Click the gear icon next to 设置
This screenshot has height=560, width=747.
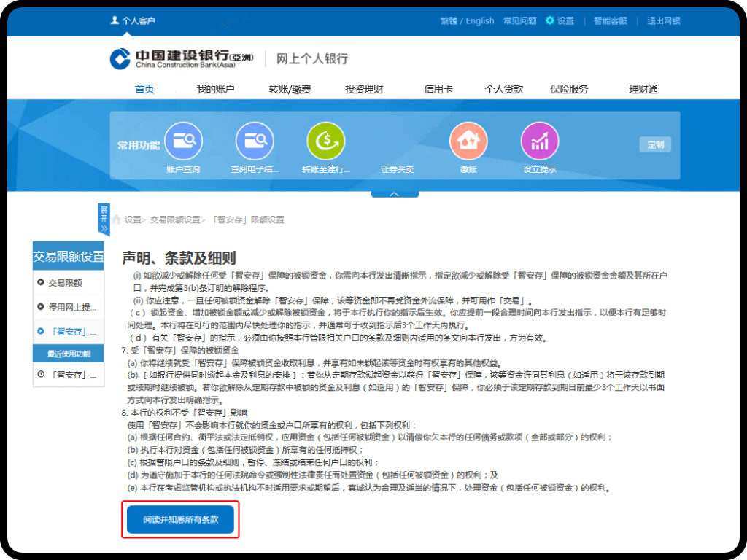tap(550, 20)
